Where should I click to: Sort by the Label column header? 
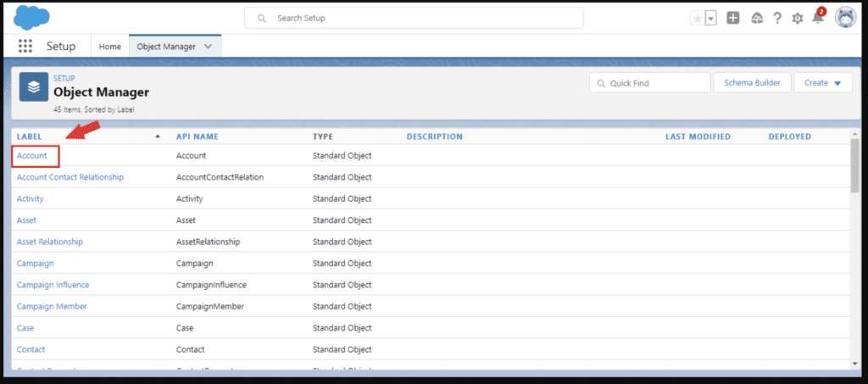(30, 136)
